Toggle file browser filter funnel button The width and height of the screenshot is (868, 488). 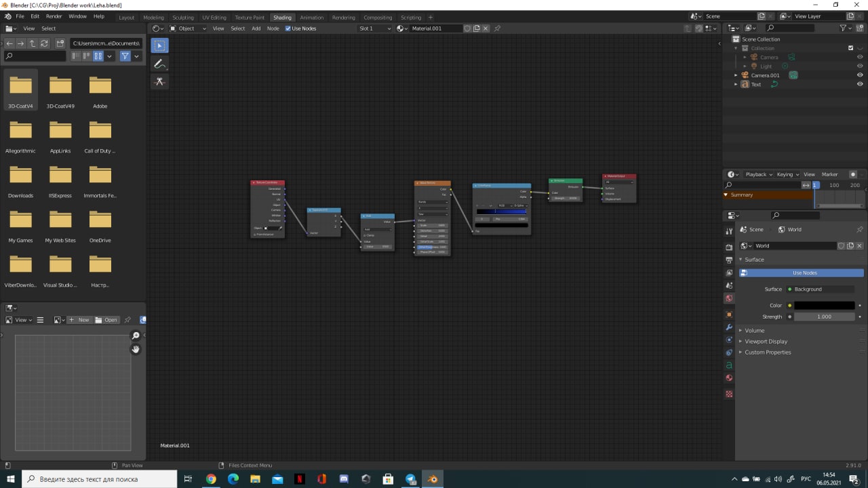125,56
